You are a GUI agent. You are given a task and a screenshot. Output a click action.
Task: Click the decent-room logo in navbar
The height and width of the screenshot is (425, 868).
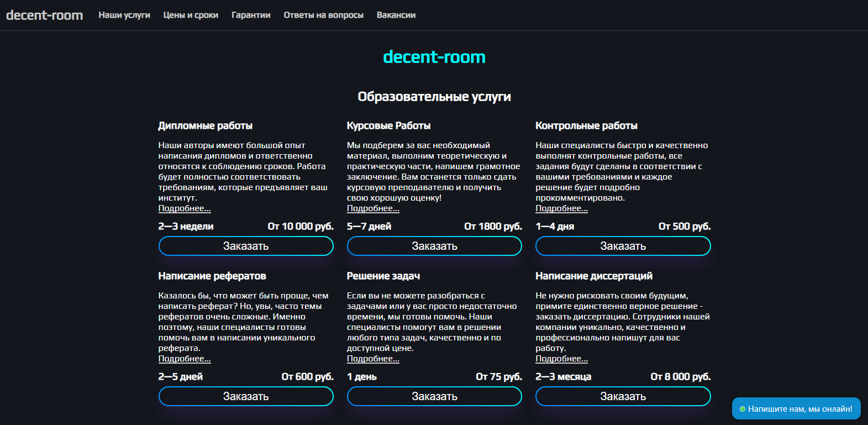click(x=45, y=15)
